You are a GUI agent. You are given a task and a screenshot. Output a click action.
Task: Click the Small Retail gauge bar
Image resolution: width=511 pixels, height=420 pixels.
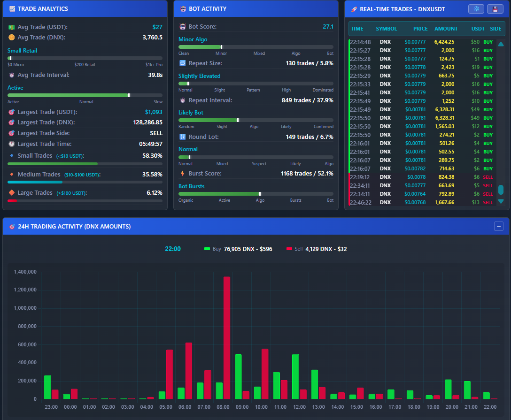click(85, 58)
